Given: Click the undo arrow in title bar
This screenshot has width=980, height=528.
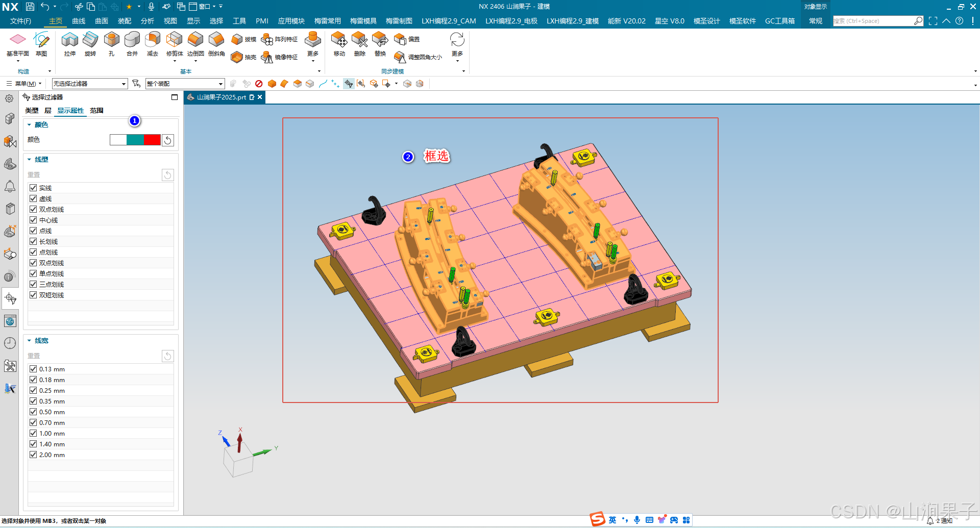Looking at the screenshot, I should point(45,7).
